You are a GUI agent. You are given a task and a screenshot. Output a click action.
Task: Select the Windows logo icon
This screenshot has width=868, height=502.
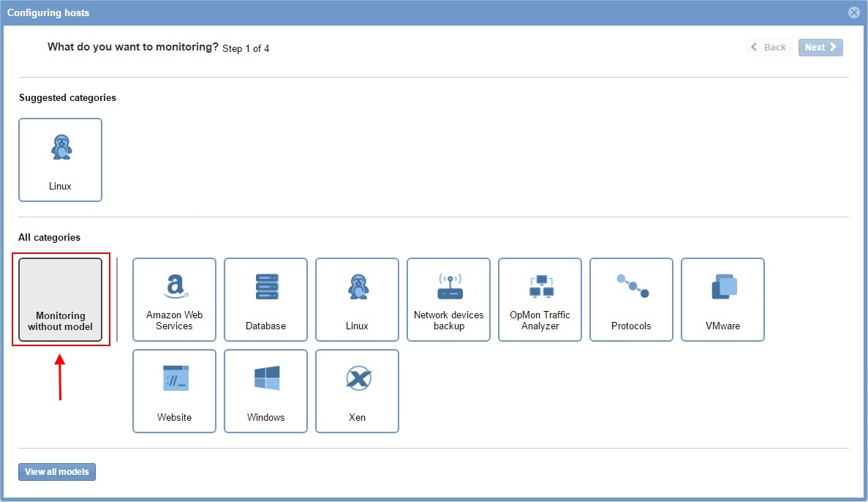266,378
